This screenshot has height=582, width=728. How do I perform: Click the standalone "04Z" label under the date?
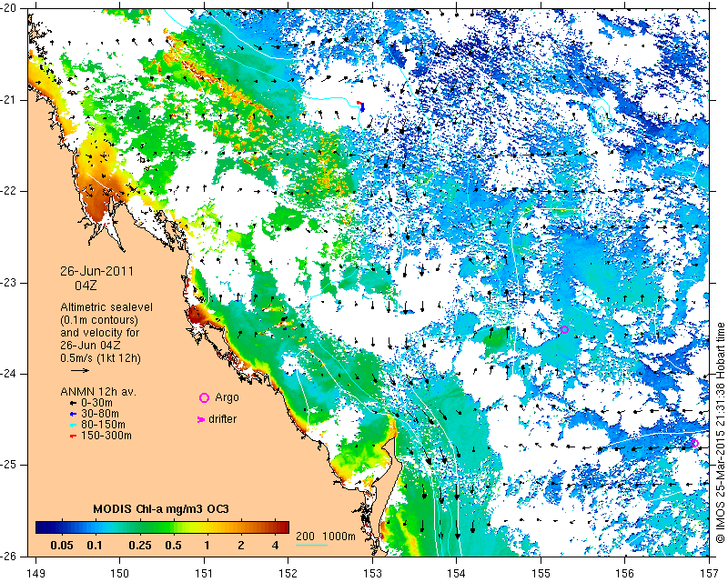click(86, 285)
